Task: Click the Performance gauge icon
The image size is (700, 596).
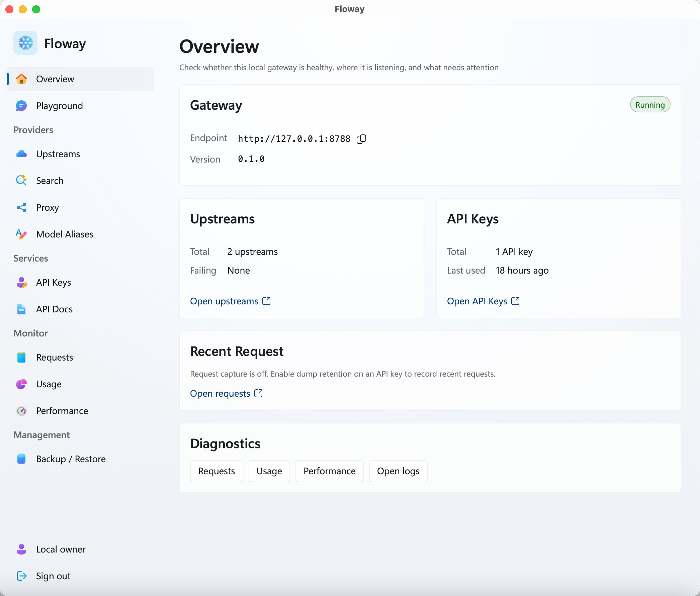Action: 21,411
